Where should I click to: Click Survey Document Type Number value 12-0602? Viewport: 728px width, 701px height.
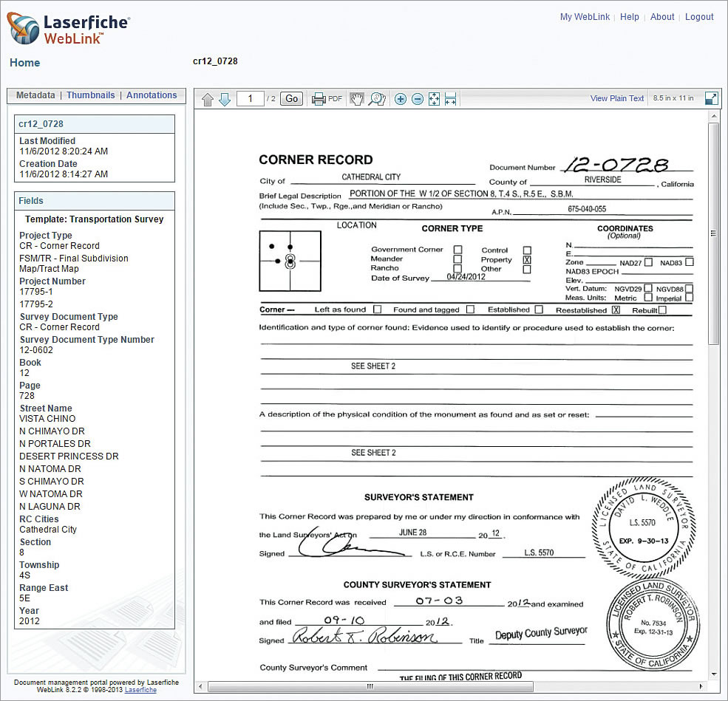(35, 350)
